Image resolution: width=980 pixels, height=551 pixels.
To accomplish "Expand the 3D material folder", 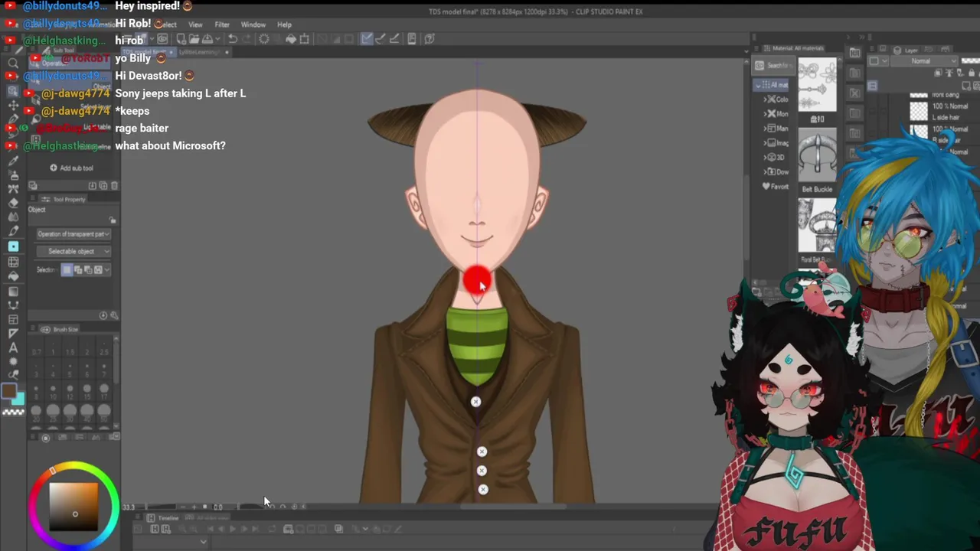I will pos(766,157).
